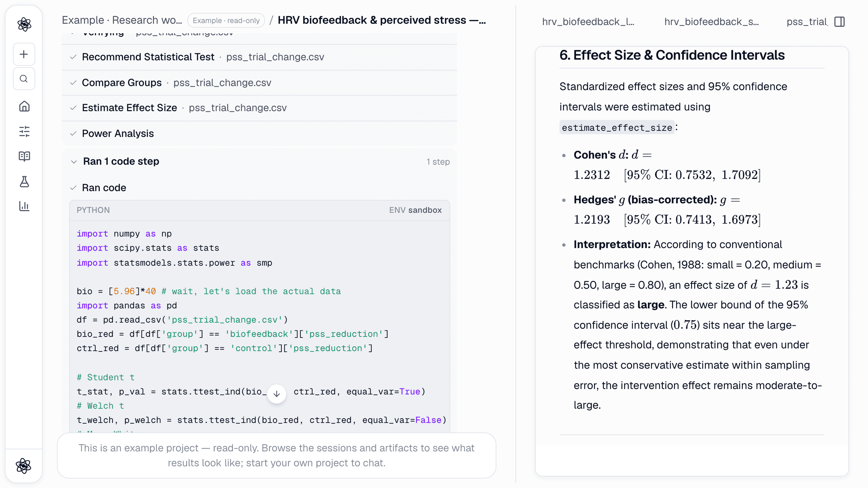Click the "Cohen's d" bullet label
868x488 pixels.
tap(601, 155)
